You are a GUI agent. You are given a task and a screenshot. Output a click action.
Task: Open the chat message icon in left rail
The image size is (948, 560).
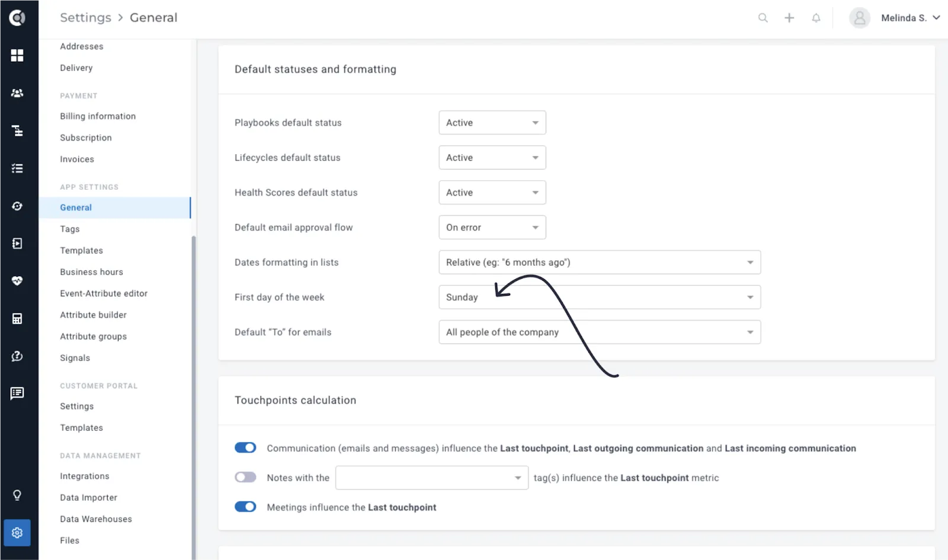pyautogui.click(x=17, y=393)
